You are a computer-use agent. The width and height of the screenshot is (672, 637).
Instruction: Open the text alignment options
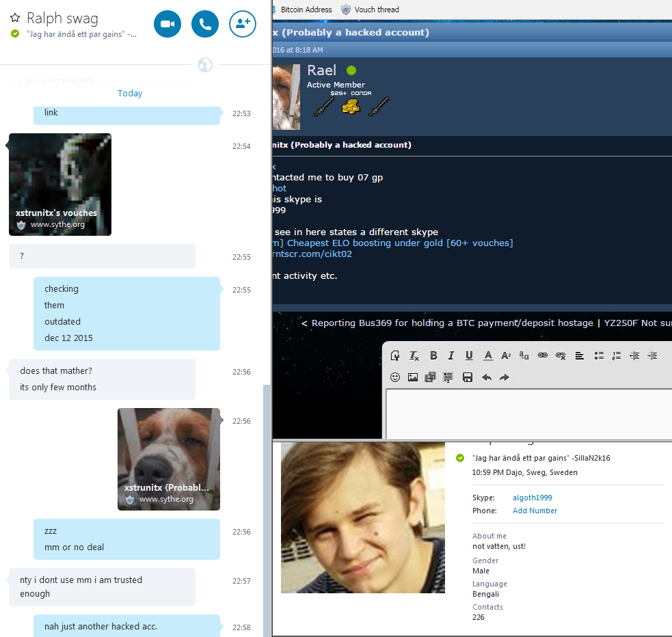click(580, 355)
